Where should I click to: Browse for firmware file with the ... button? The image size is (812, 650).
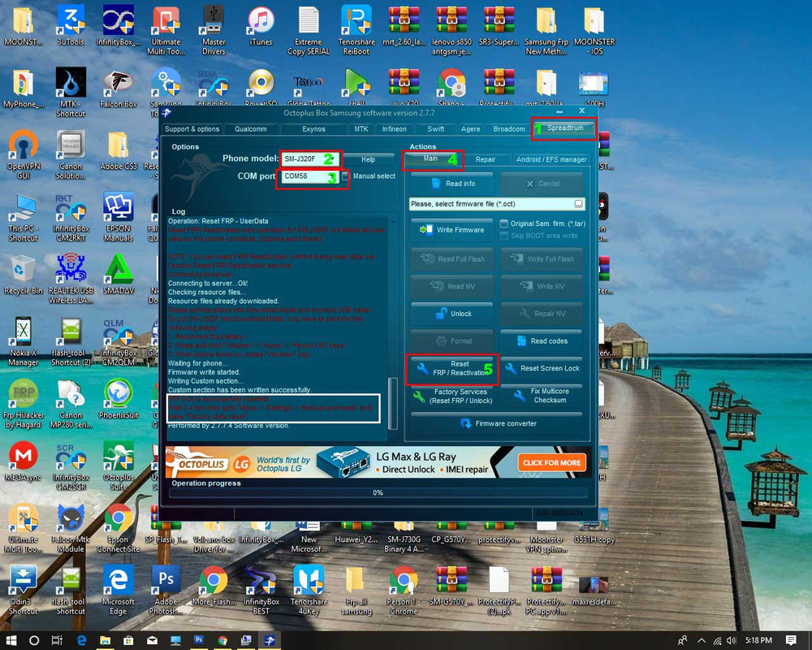click(578, 204)
